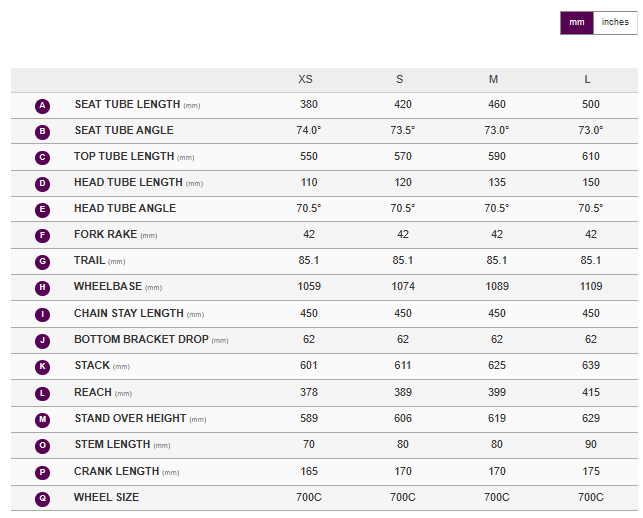Click the letter Q wheel size badge
Viewport: 643px width, 518px height.
coord(42,498)
